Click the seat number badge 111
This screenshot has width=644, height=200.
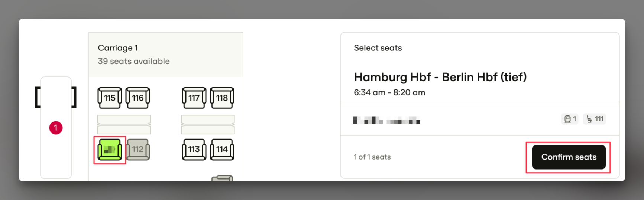(595, 119)
